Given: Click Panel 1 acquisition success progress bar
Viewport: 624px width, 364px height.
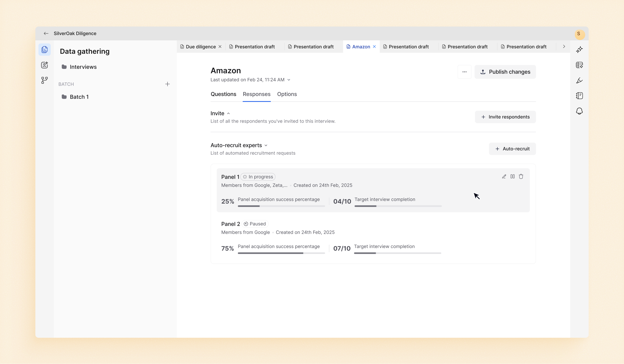Looking at the screenshot, I should pos(281,206).
